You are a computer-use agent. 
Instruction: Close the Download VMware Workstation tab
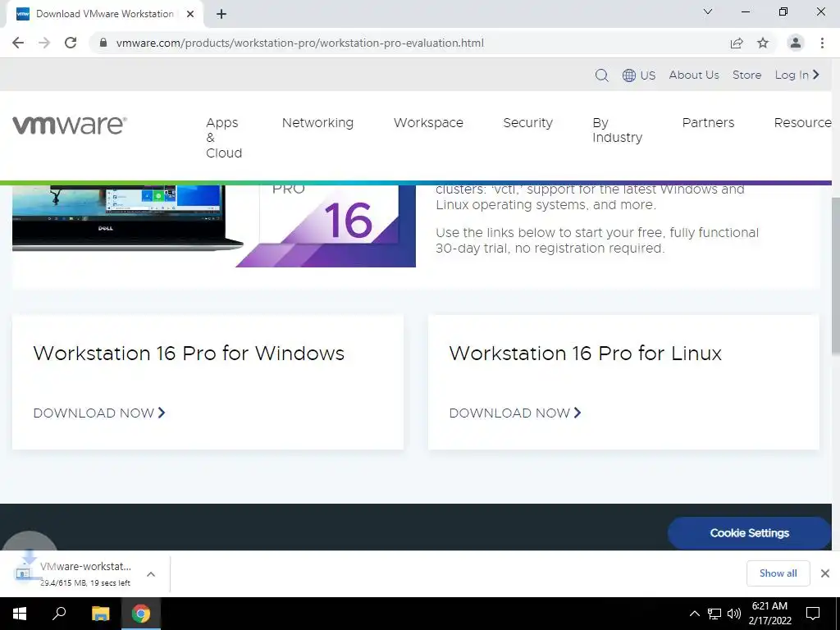pyautogui.click(x=190, y=14)
